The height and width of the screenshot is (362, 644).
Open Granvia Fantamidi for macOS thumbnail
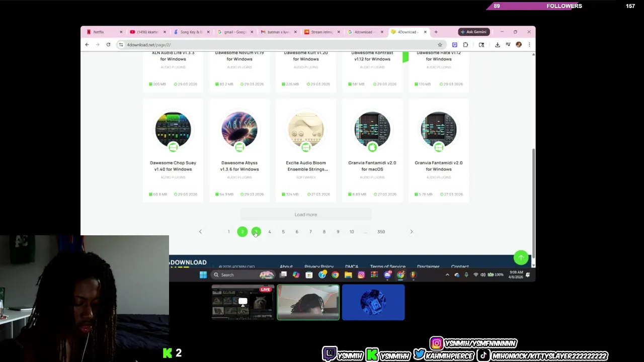[x=372, y=130]
